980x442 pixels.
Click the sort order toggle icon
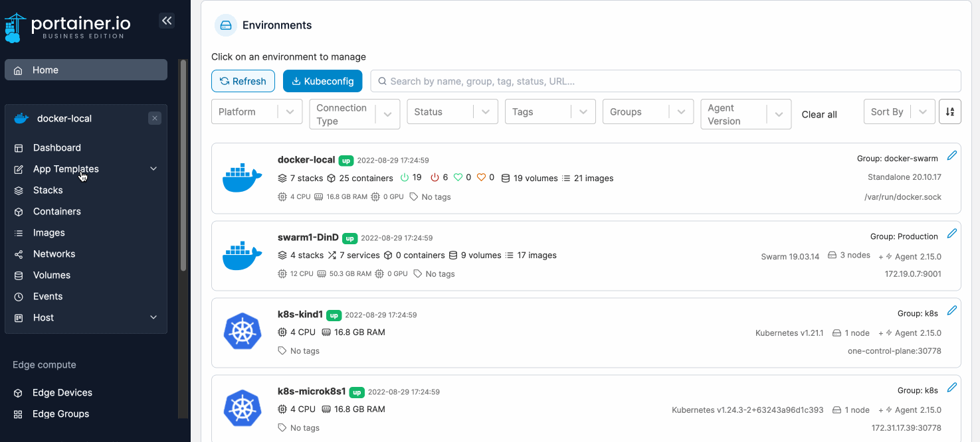950,111
